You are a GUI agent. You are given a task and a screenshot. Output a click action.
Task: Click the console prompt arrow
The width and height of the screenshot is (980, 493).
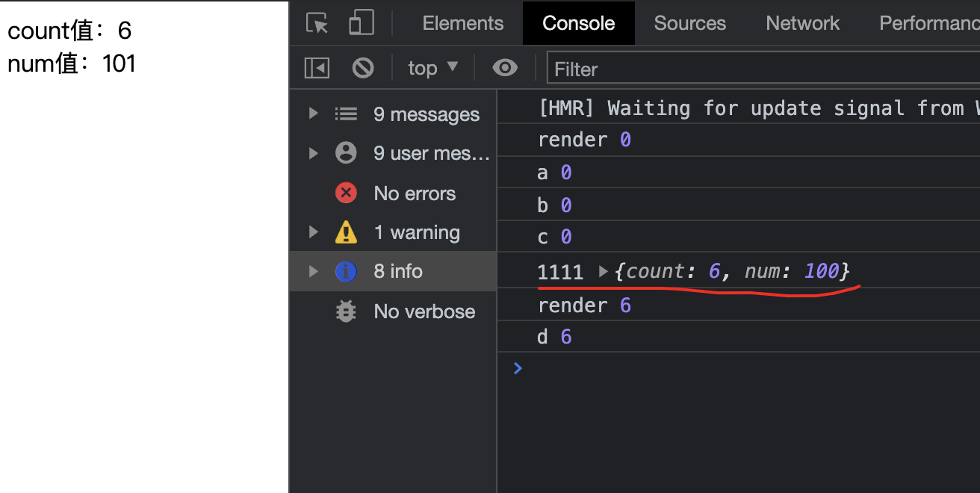(518, 368)
